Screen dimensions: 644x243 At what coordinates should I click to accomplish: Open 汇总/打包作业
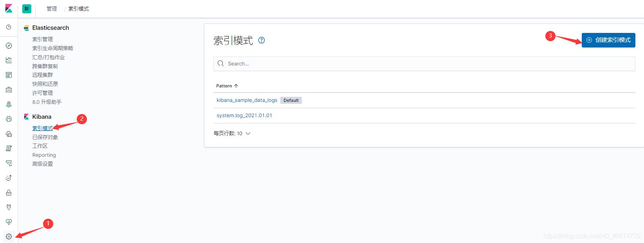pyautogui.click(x=49, y=57)
